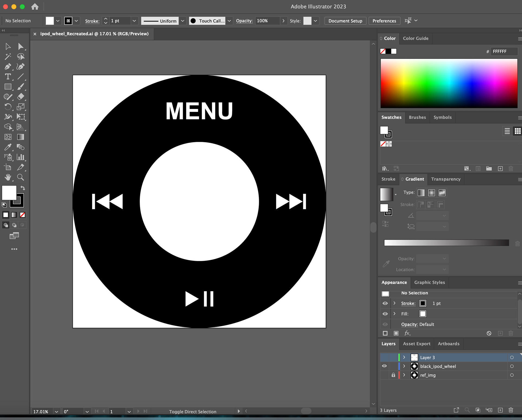This screenshot has width=522, height=420.
Task: Click the hex color FFFFFF field
Action: 504,51
